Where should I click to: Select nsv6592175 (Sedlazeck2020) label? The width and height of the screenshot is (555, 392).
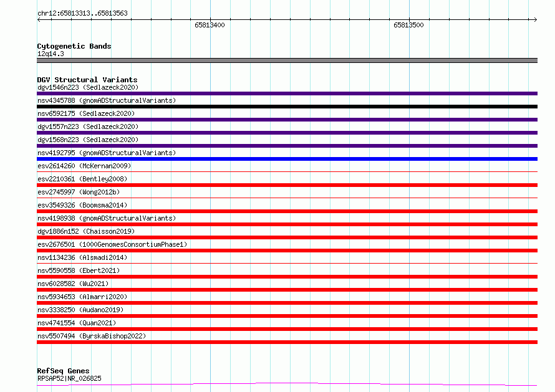click(x=86, y=113)
